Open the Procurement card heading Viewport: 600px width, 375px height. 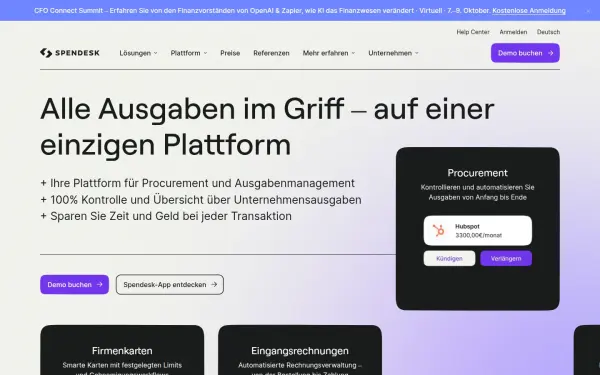(x=478, y=173)
